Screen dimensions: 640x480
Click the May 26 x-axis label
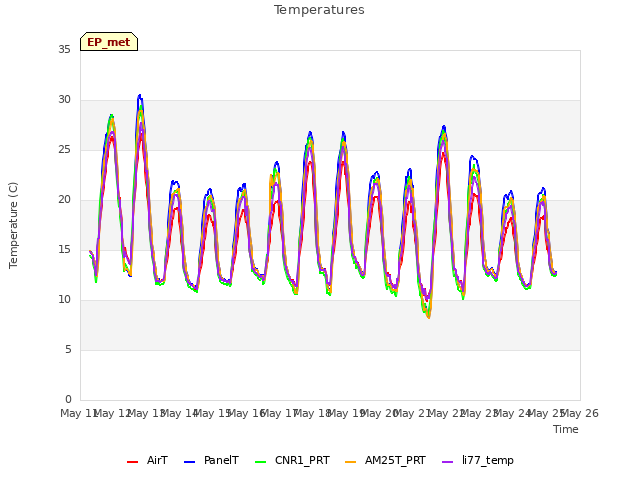pyautogui.click(x=580, y=413)
